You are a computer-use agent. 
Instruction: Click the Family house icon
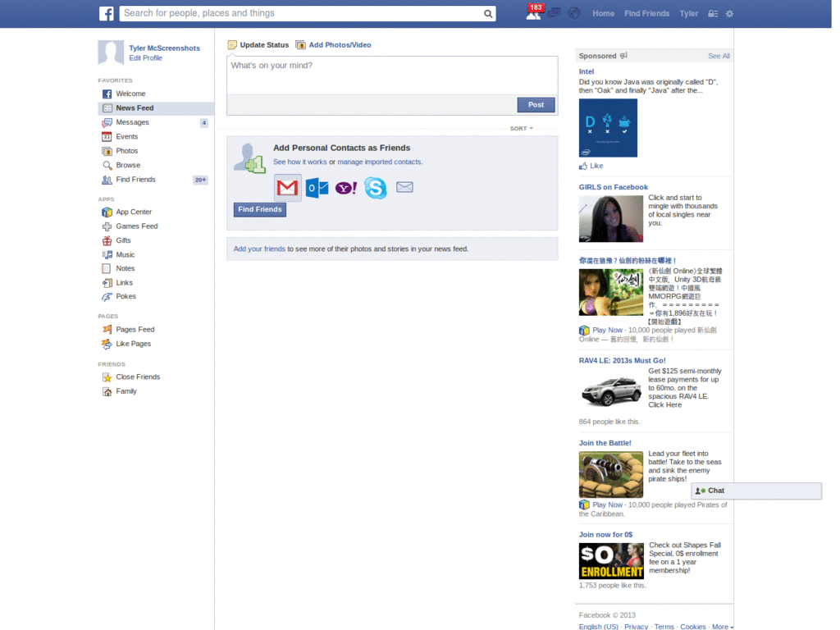point(107,391)
